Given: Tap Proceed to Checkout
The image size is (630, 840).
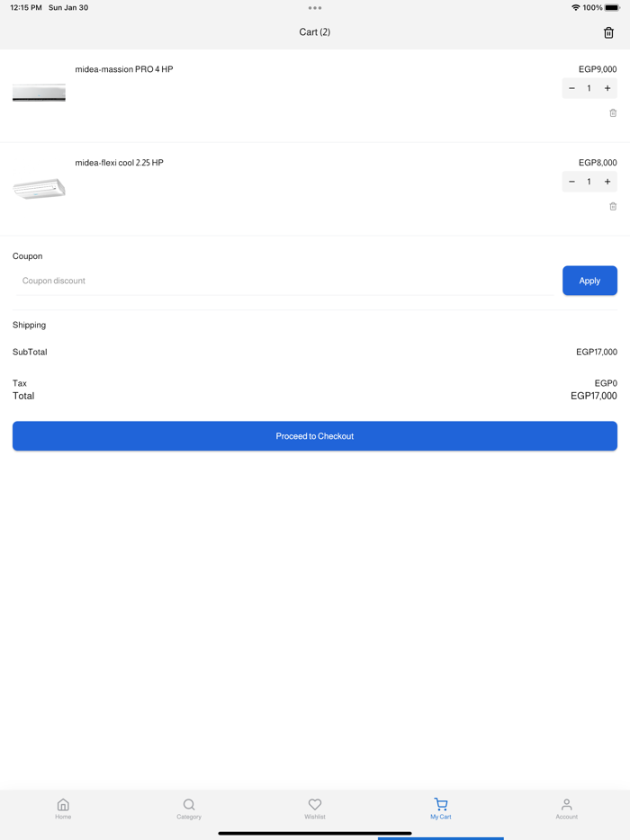Looking at the screenshot, I should point(314,435).
